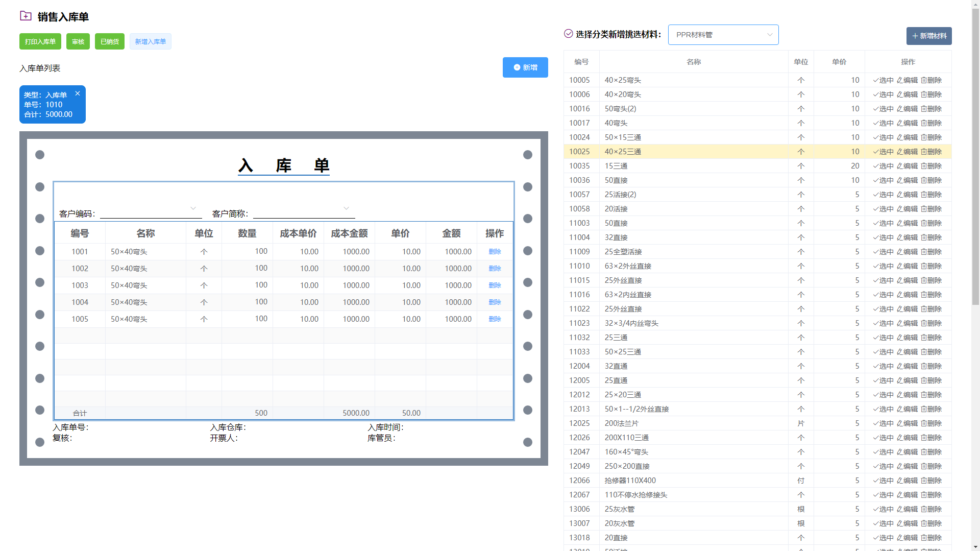Edit material 10035 15三通
The width and height of the screenshot is (980, 551).
click(907, 166)
